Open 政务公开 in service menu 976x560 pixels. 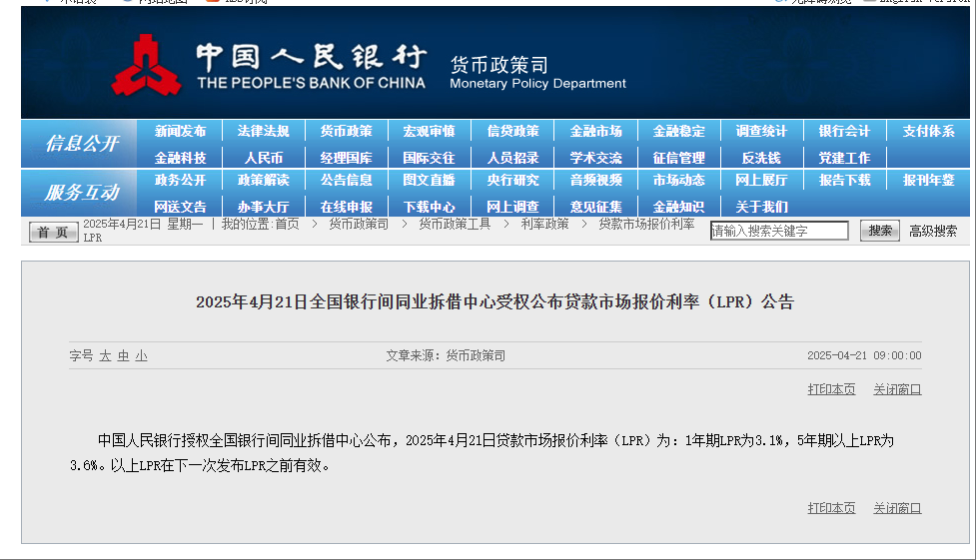coord(180,181)
